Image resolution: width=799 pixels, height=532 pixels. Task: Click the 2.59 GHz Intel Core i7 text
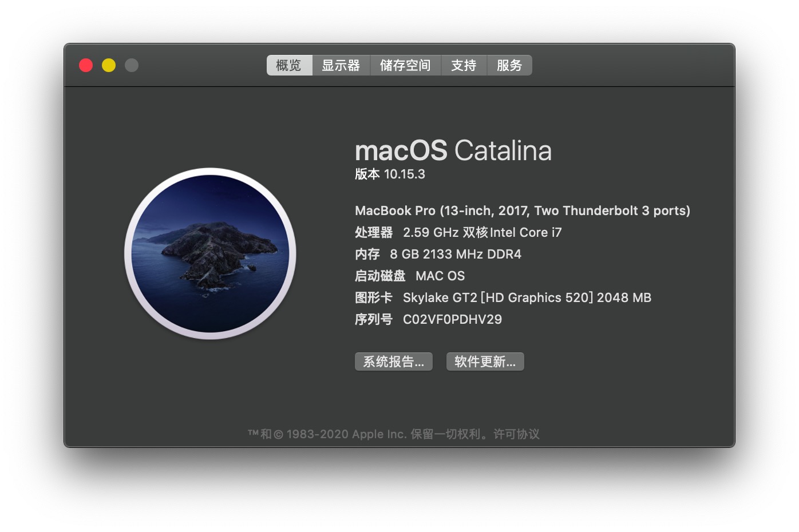tap(482, 232)
